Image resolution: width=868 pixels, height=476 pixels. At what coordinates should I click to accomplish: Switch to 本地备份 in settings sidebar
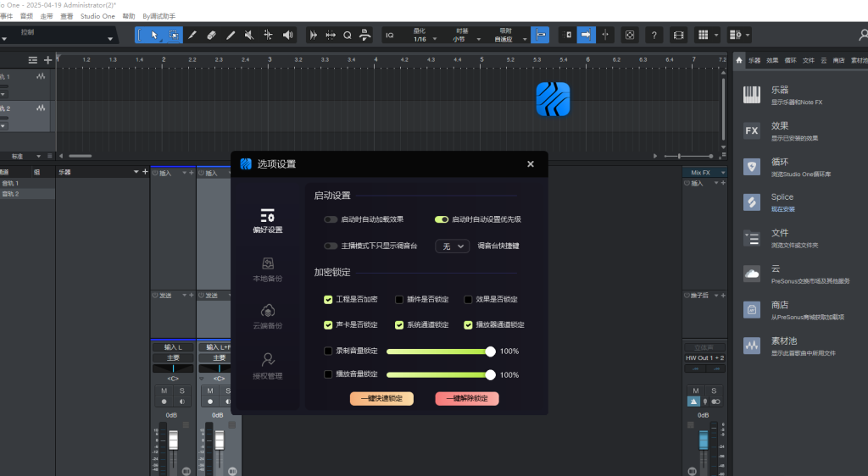268,270
